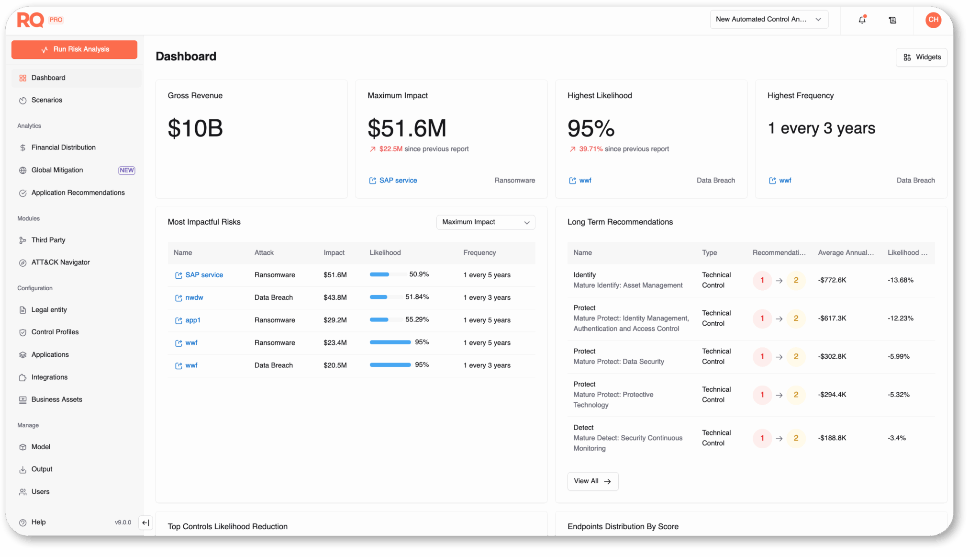Navigate to ATT&CK Navigator module
980x557 pixels.
click(60, 262)
